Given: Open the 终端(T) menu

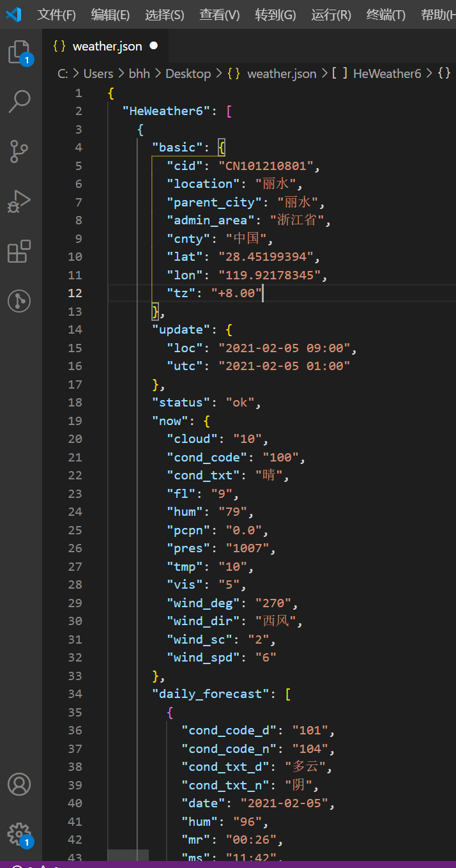Looking at the screenshot, I should point(386,15).
